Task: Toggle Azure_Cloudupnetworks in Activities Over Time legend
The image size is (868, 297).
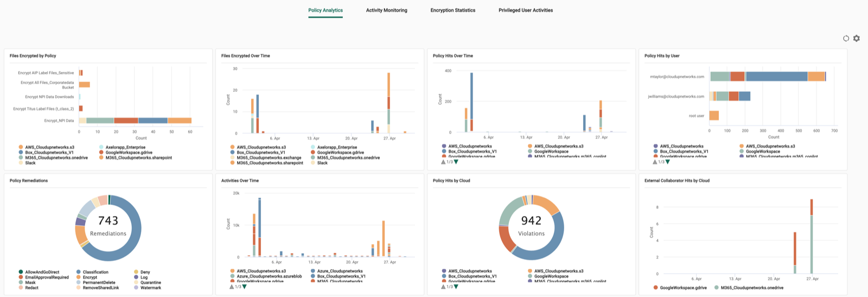Action: click(x=336, y=271)
